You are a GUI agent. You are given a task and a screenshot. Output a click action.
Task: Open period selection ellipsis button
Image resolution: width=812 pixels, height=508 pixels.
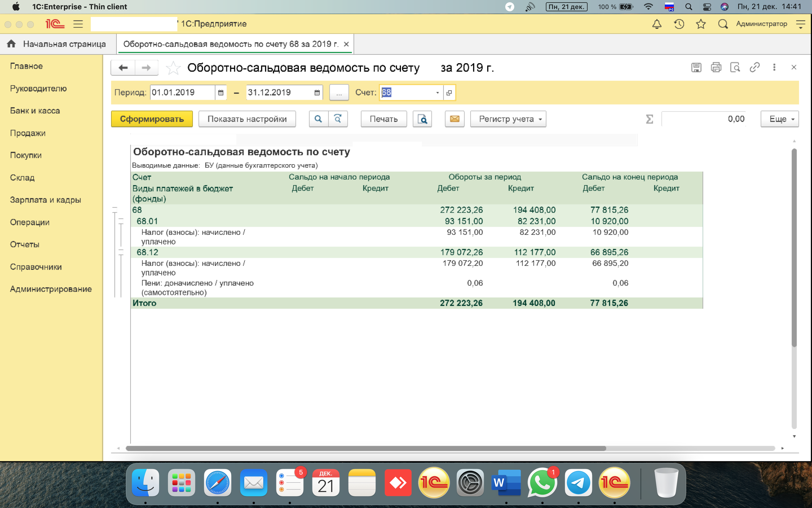tap(339, 92)
